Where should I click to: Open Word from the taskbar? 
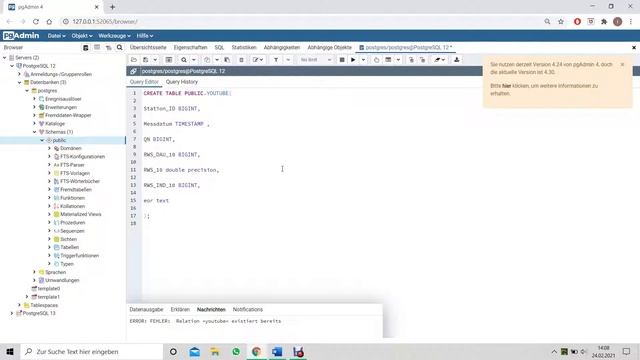(x=277, y=352)
